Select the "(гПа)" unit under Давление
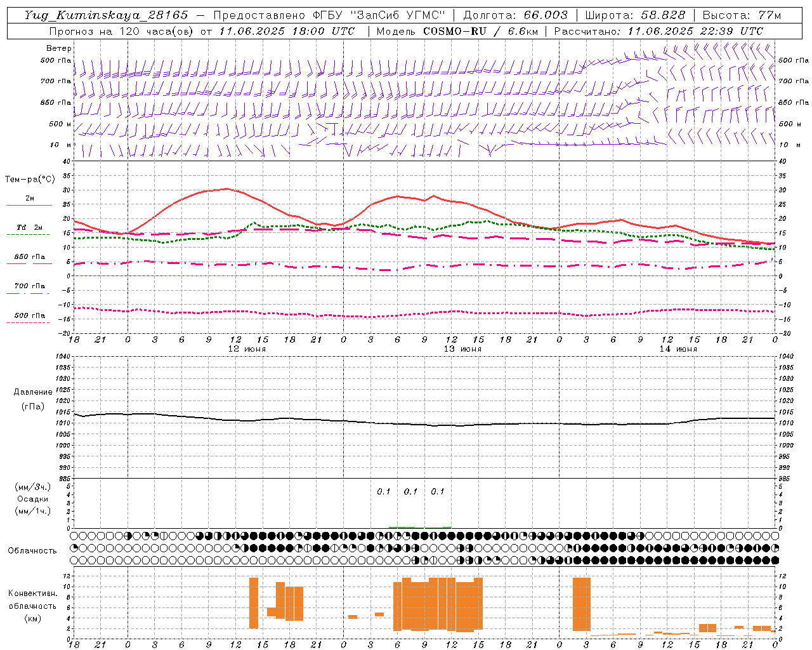The width and height of the screenshot is (812, 650). (x=33, y=406)
